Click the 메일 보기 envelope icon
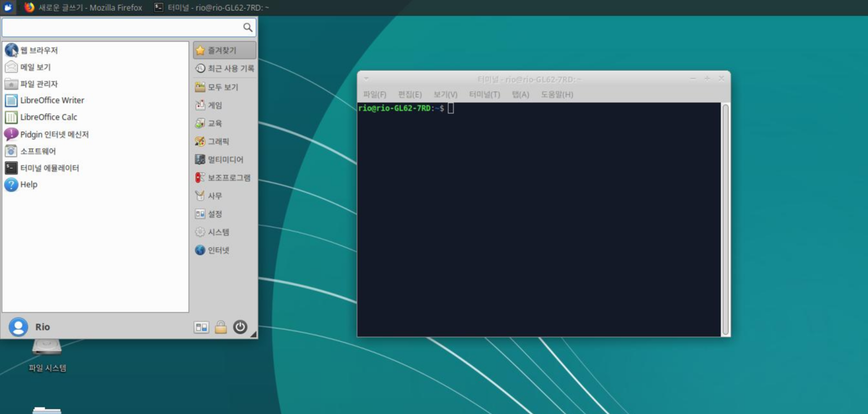868x414 pixels. point(11,67)
